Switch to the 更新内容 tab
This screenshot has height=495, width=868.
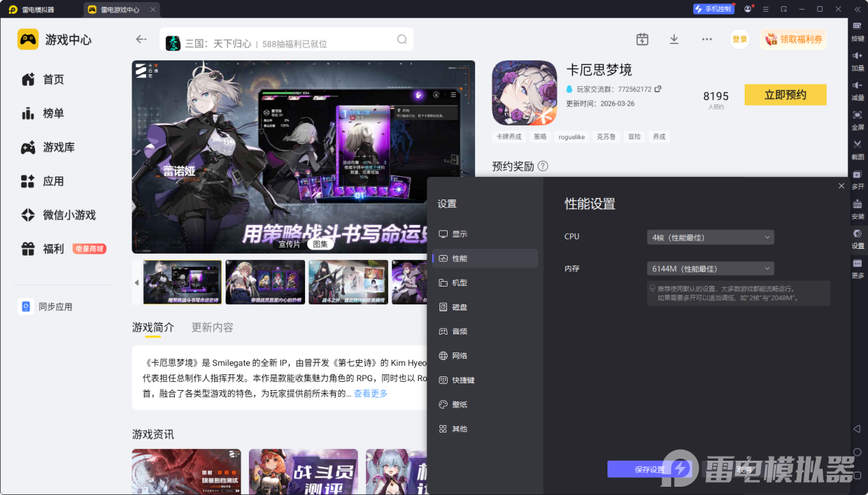point(213,328)
